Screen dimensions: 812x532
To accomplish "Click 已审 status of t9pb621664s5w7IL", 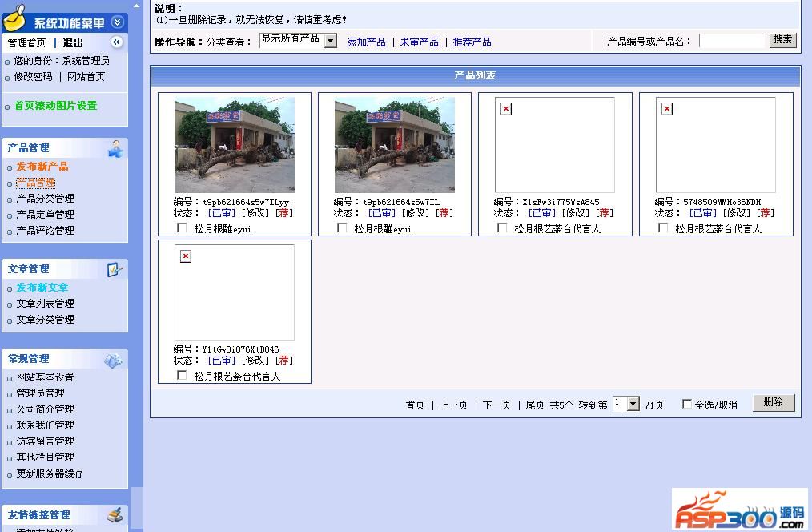I will [x=382, y=213].
